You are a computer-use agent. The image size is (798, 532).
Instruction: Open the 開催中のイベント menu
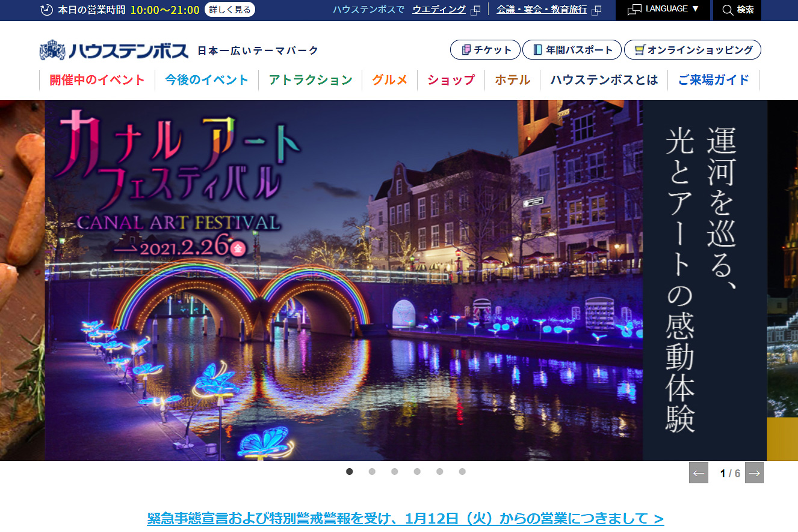click(x=97, y=79)
